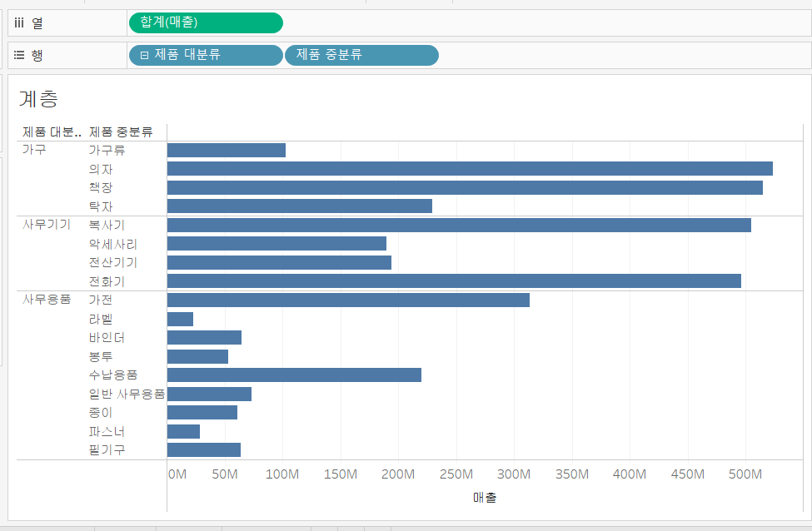Click the 일반 사무용품 row label
Viewport: 812px width, 531px height.
tap(127, 394)
